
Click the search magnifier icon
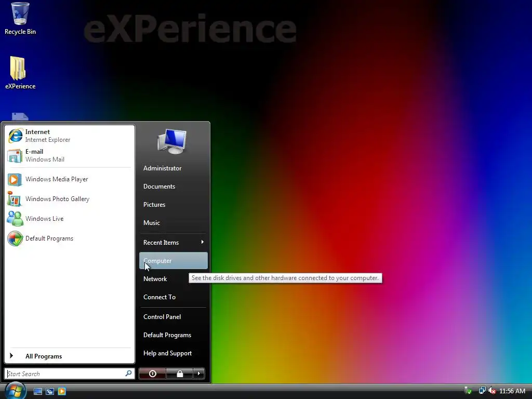(128, 374)
